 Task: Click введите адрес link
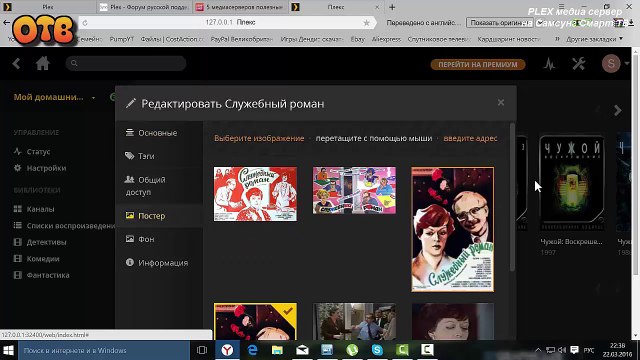[x=470, y=138]
